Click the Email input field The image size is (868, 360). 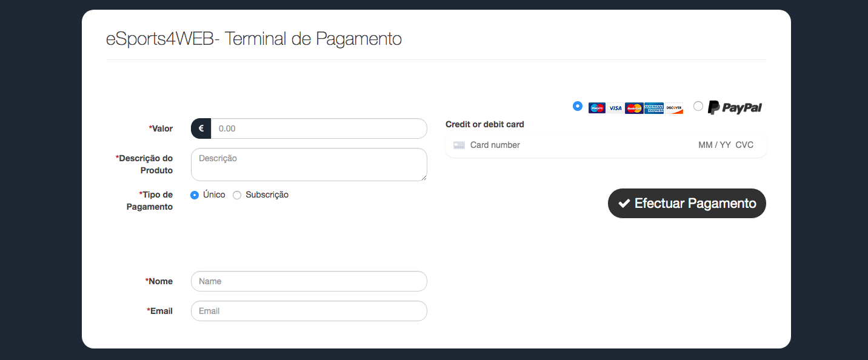coord(309,311)
